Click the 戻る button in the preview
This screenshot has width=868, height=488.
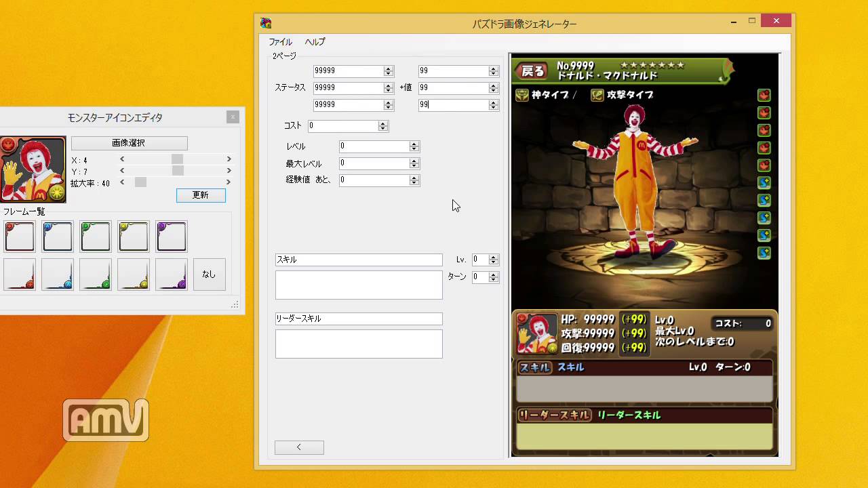click(x=532, y=70)
